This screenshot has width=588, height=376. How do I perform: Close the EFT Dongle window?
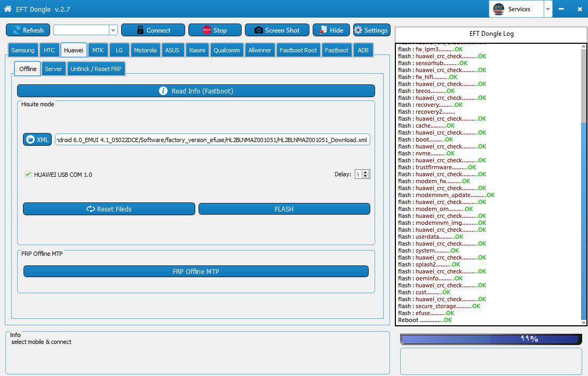click(580, 9)
